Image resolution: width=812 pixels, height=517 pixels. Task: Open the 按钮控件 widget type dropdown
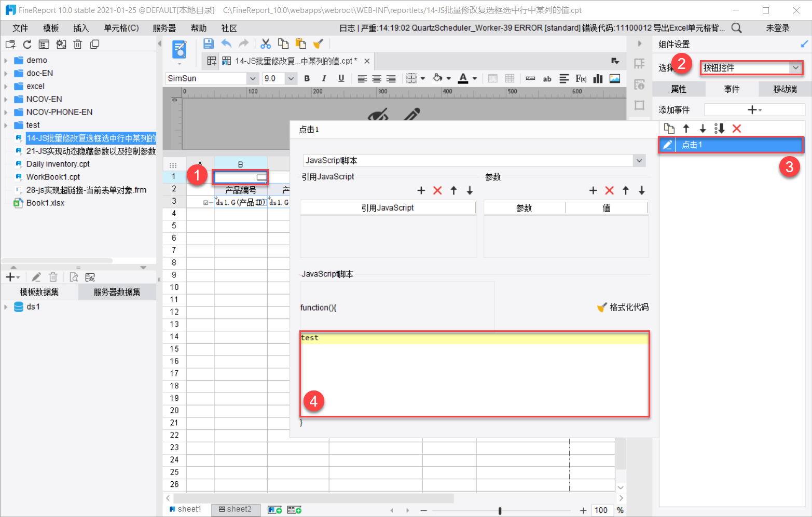tap(795, 67)
